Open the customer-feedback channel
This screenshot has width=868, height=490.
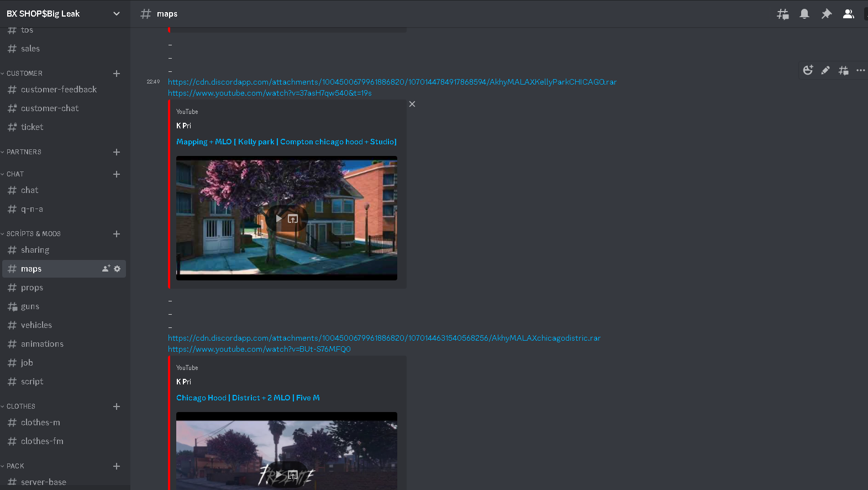coord(64,90)
